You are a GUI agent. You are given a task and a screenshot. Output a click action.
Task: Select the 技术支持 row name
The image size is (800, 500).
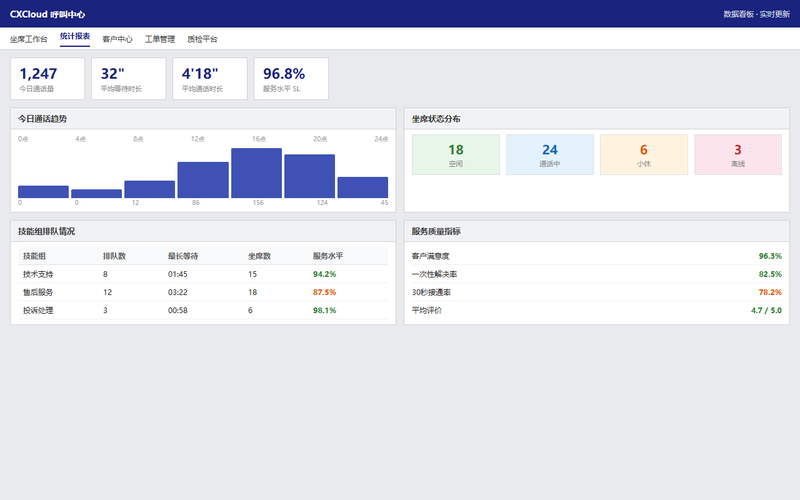pyautogui.click(x=38, y=274)
